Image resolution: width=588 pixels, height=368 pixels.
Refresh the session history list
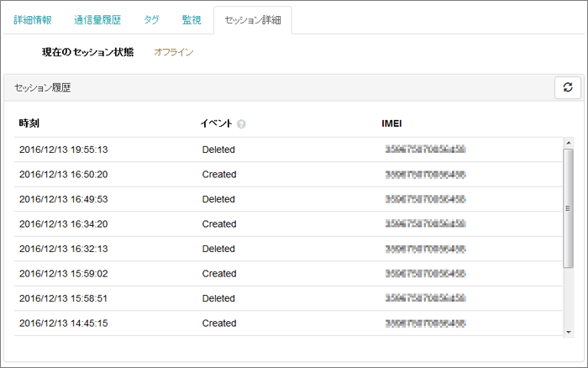567,87
